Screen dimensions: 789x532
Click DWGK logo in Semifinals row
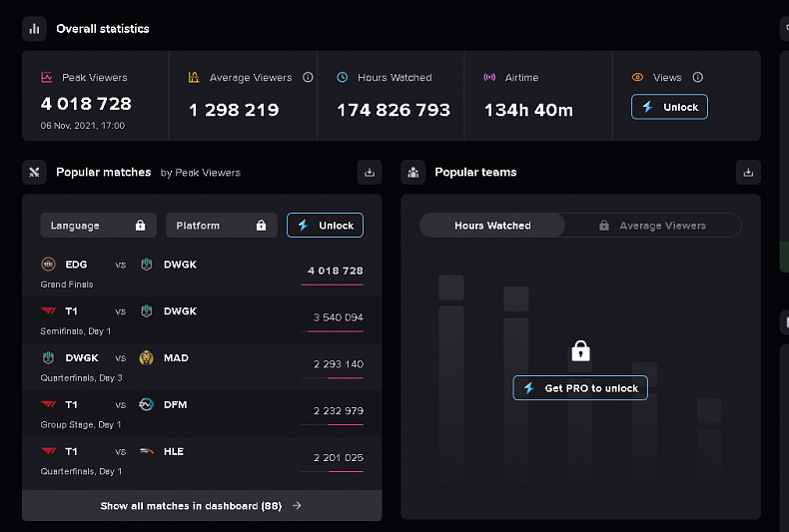147,310
